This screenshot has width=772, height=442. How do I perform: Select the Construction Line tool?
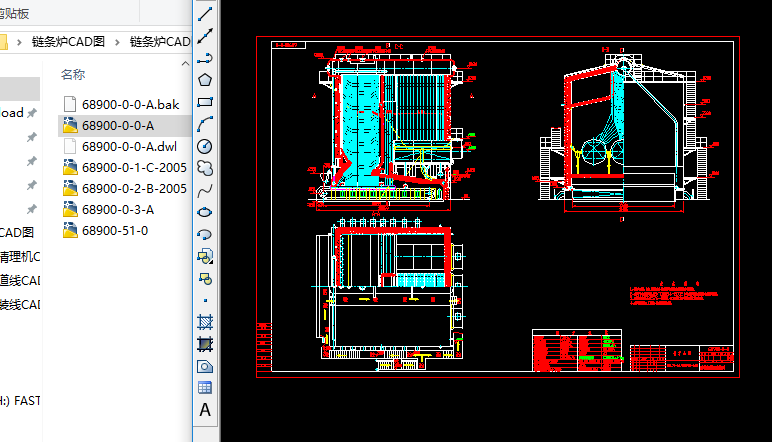click(x=205, y=36)
